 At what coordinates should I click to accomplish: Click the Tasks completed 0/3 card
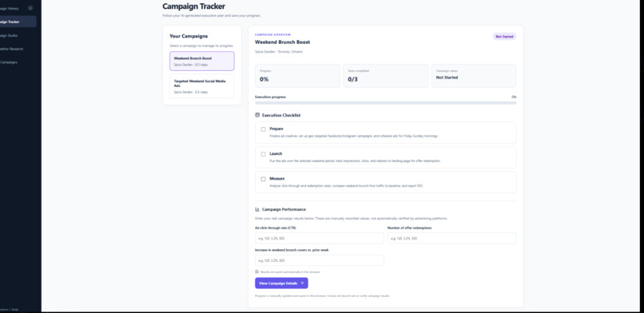click(386, 76)
